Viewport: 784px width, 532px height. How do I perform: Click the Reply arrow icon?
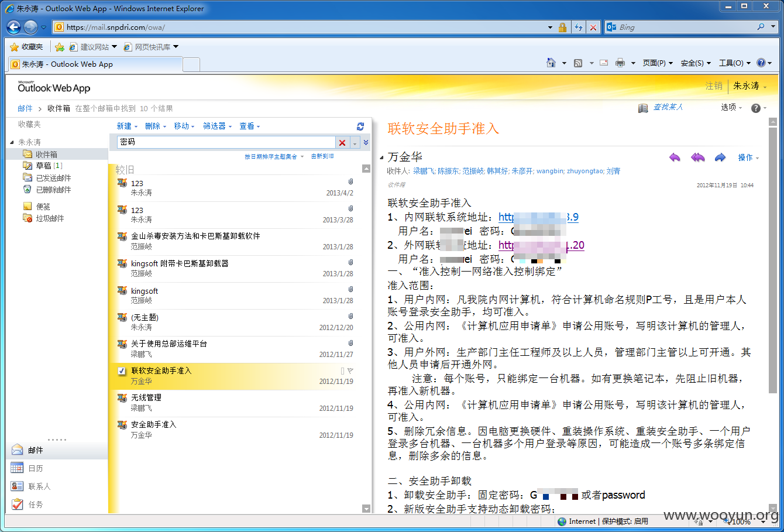tap(675, 157)
